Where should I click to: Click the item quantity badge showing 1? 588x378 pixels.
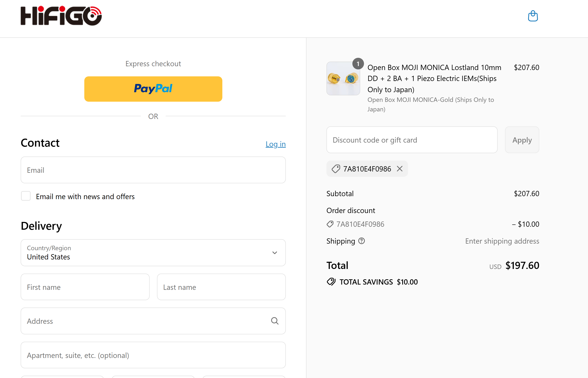[x=358, y=64]
